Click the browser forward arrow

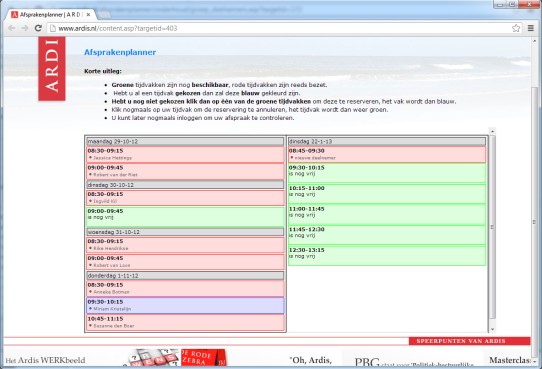click(x=25, y=28)
